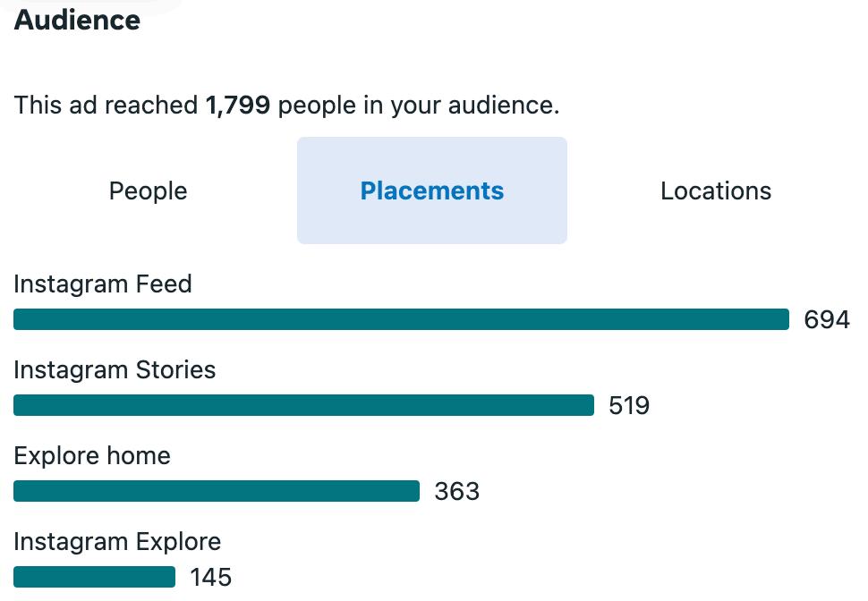868x601 pixels.
Task: Select the Explore home label
Action: [x=92, y=456]
